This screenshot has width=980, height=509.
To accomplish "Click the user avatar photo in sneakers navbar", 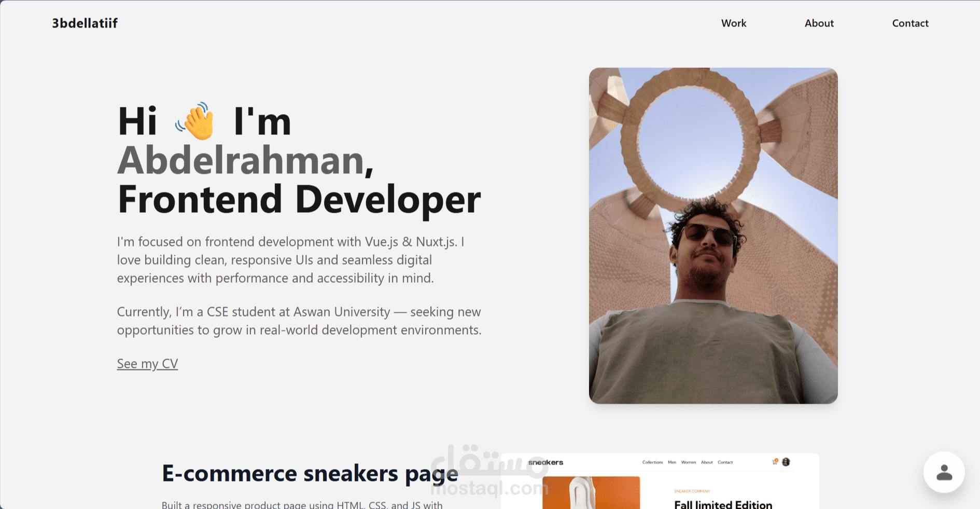I will point(786,462).
